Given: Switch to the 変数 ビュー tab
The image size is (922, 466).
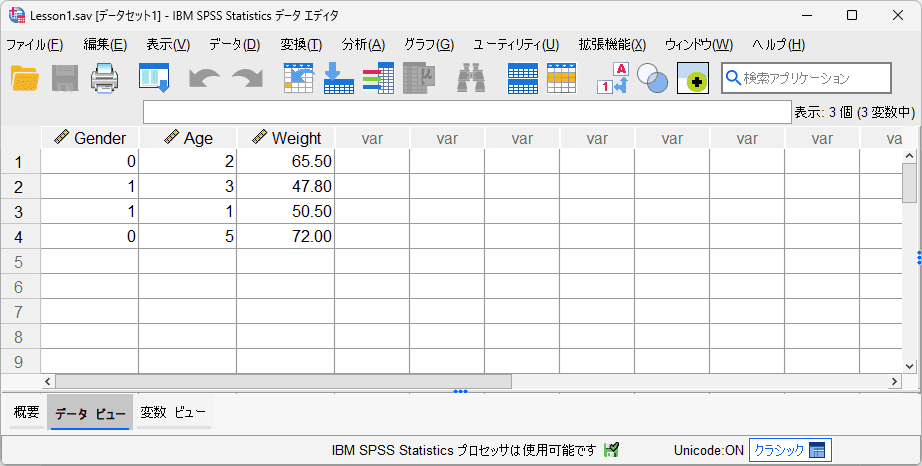Looking at the screenshot, I should click(173, 413).
